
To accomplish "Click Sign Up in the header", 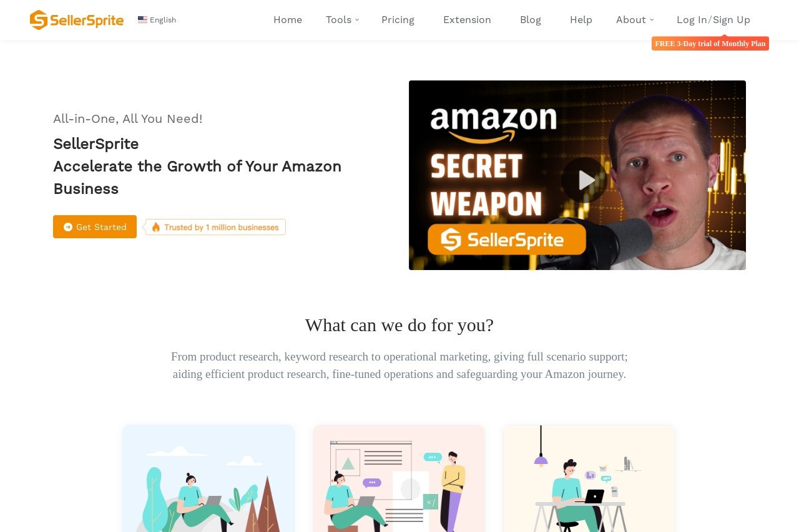I will [x=732, y=20].
